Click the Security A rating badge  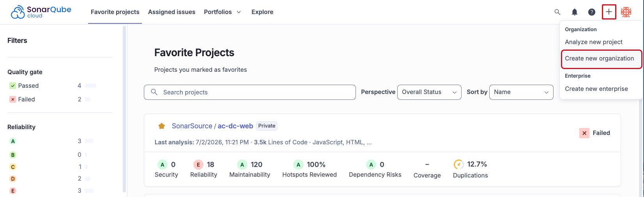163,165
